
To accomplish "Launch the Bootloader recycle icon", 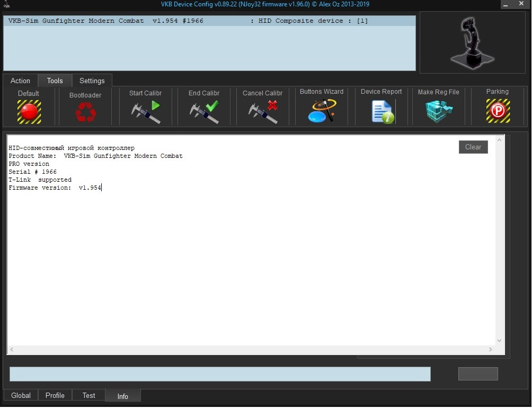I will point(85,112).
